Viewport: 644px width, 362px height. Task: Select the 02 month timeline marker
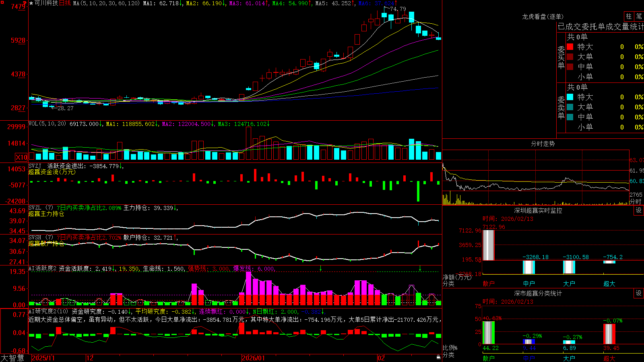pyautogui.click(x=381, y=358)
